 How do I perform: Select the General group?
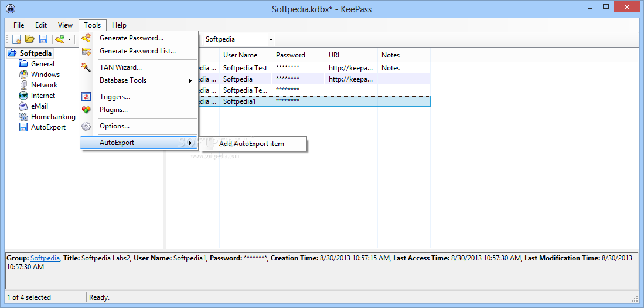(x=43, y=64)
